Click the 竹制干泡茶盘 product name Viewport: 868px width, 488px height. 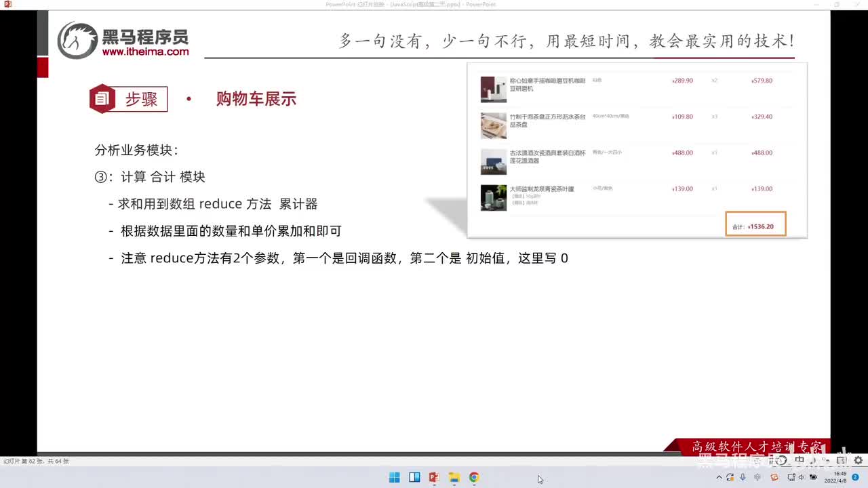(x=547, y=121)
